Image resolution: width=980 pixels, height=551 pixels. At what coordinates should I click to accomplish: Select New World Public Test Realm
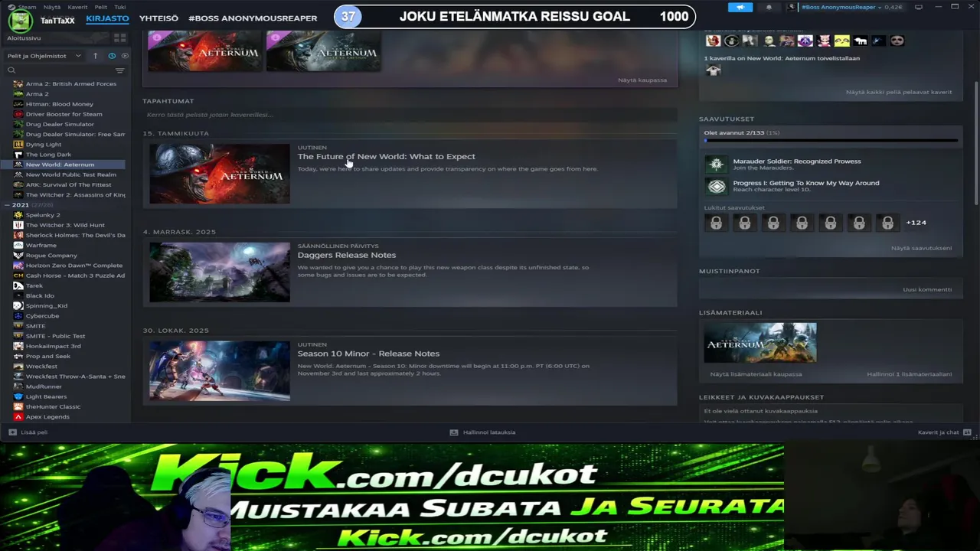tap(70, 174)
